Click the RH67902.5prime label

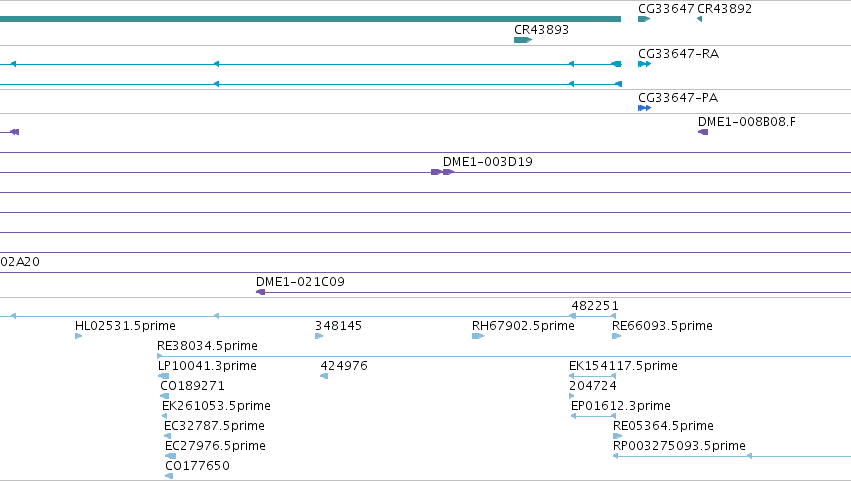tap(523, 326)
